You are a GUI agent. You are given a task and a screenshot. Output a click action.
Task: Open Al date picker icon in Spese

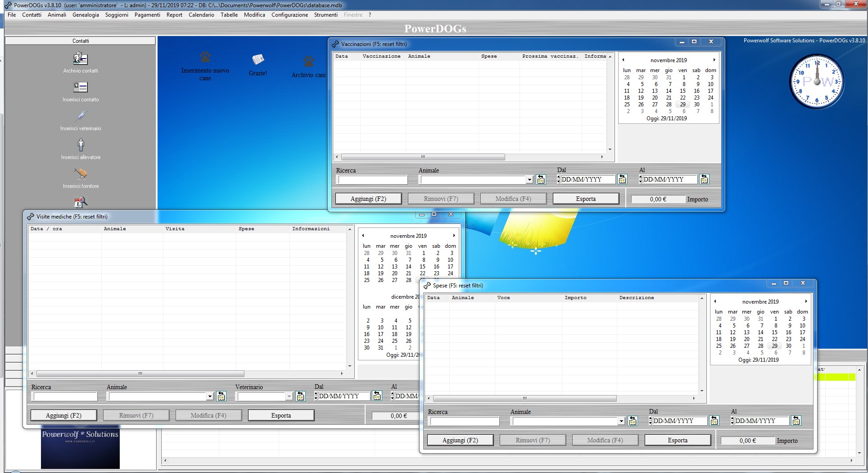tap(796, 421)
